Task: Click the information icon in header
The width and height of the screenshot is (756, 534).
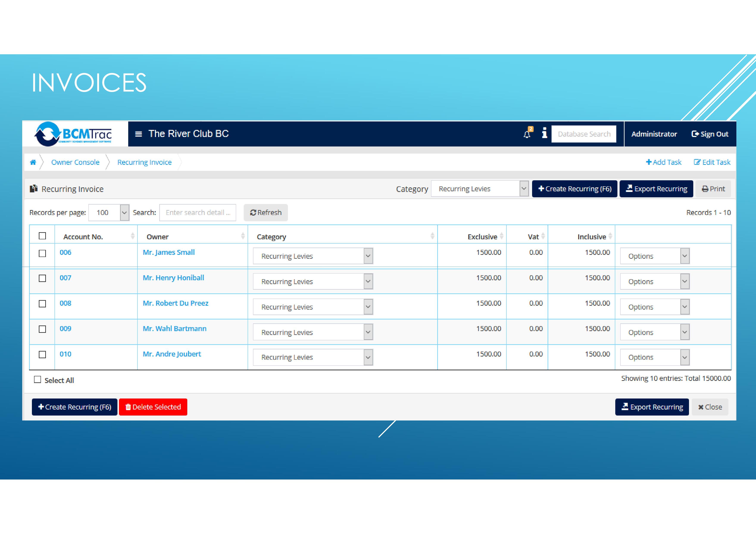Action: 544,133
